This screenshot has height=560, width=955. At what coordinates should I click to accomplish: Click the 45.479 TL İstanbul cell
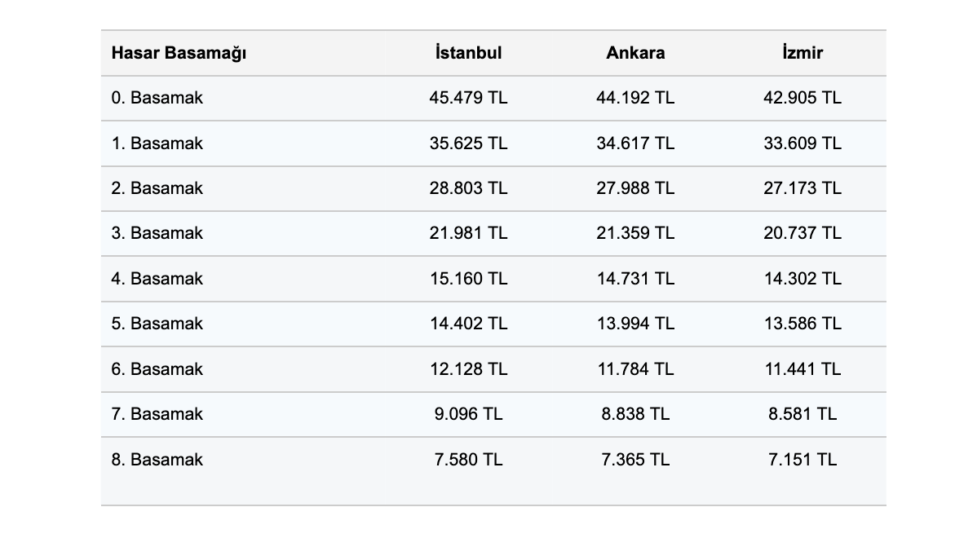point(468,99)
